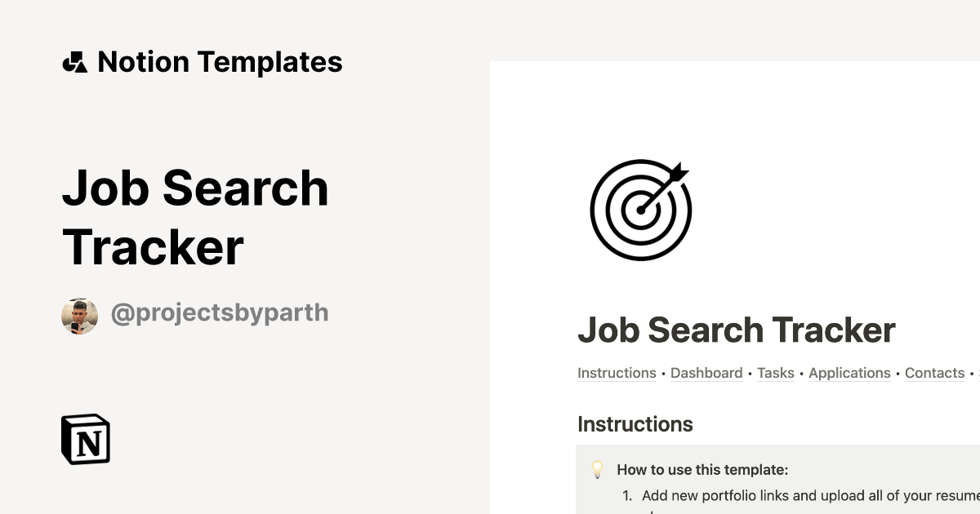Go to the Dashboard link

pos(706,373)
